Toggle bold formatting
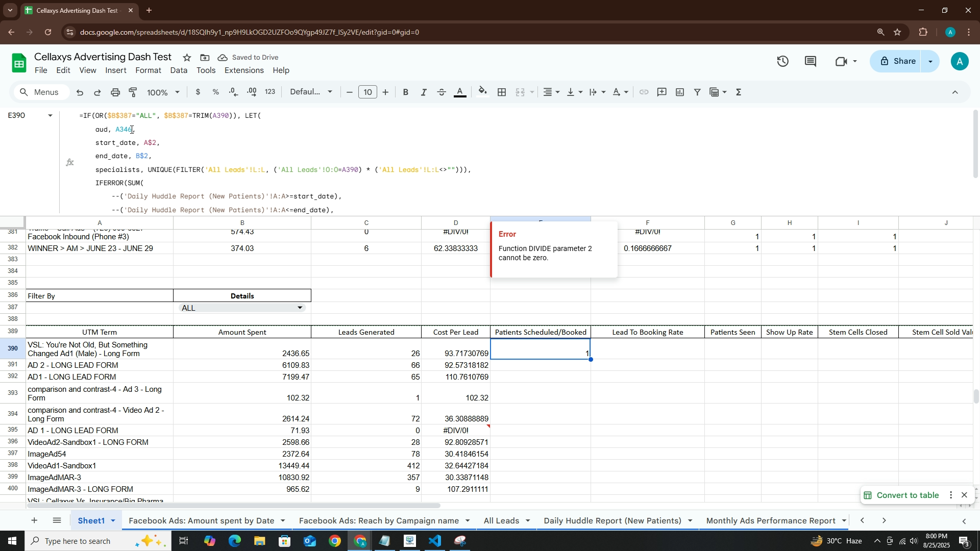The height and width of the screenshot is (551, 980). click(406, 92)
